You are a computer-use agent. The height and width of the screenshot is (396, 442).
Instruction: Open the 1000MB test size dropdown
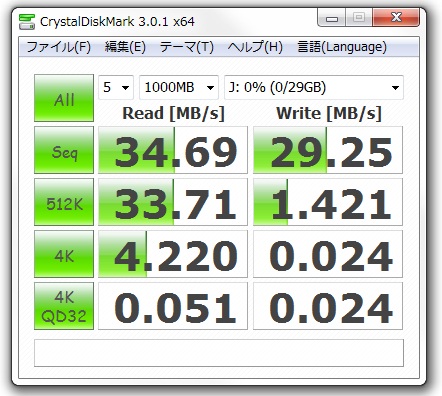tap(179, 87)
